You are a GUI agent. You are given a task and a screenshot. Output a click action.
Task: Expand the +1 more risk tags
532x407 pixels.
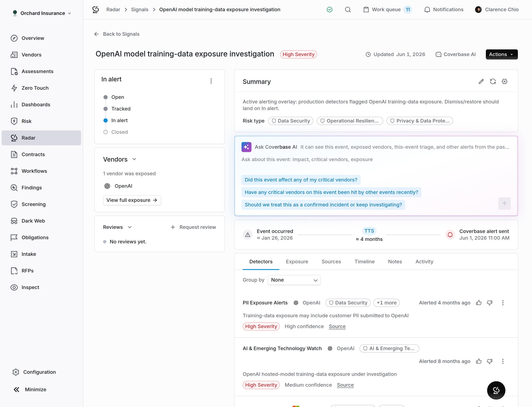(387, 303)
